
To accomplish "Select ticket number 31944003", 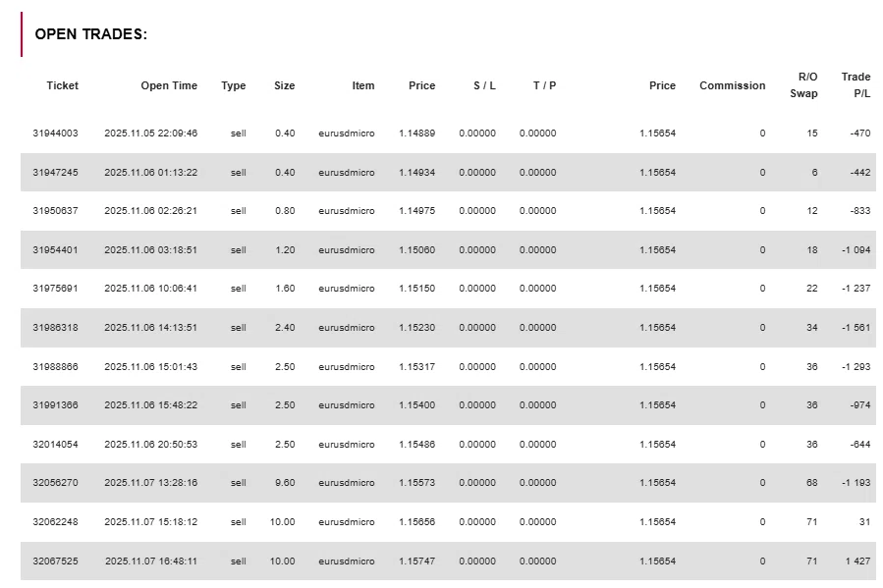I will pyautogui.click(x=55, y=134).
